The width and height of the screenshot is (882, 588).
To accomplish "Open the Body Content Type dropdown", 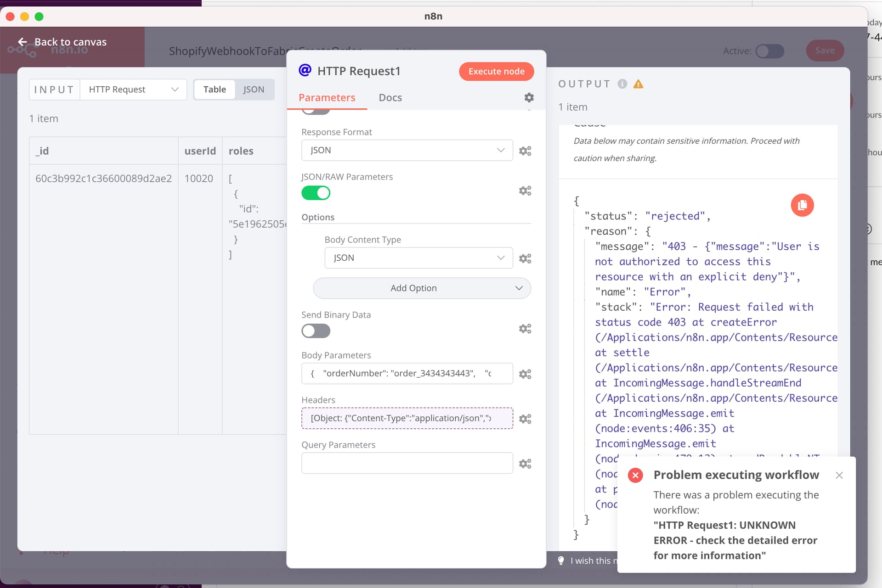I will [x=418, y=258].
